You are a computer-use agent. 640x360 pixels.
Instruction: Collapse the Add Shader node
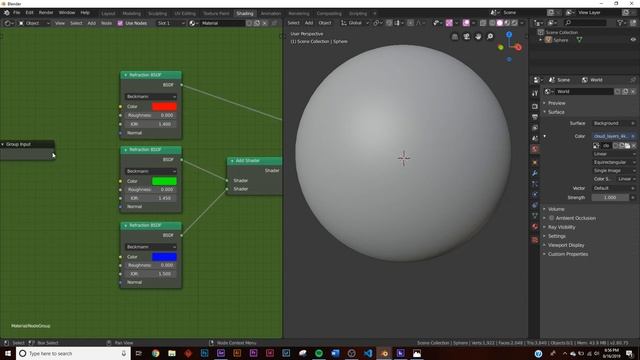(232, 161)
